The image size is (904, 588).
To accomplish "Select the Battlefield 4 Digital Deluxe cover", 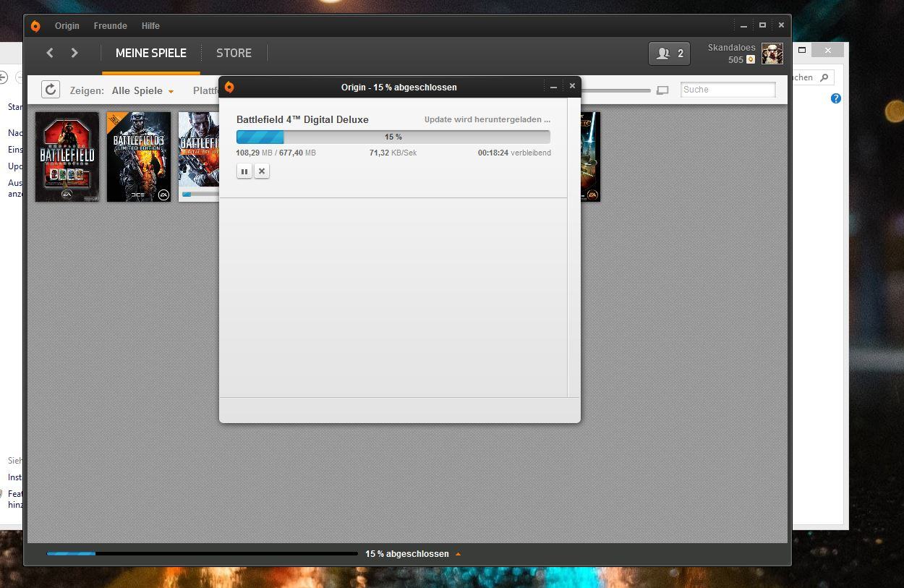I will tap(199, 157).
